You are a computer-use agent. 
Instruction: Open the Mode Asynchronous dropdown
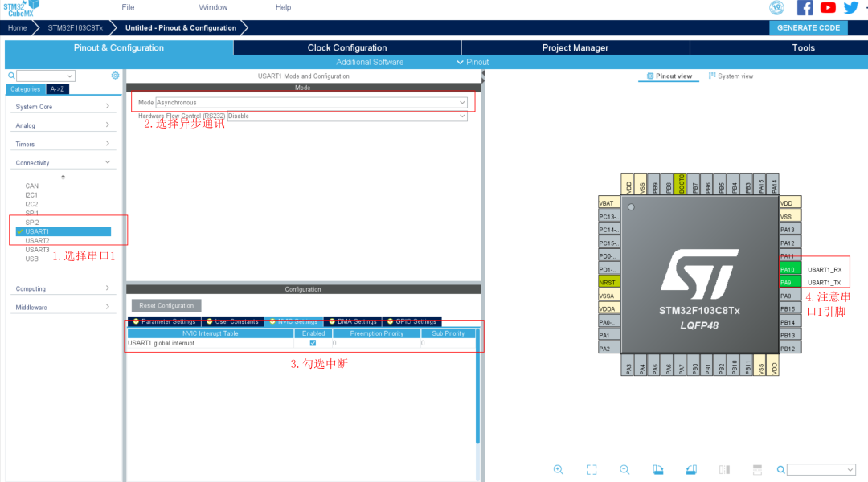[311, 102]
